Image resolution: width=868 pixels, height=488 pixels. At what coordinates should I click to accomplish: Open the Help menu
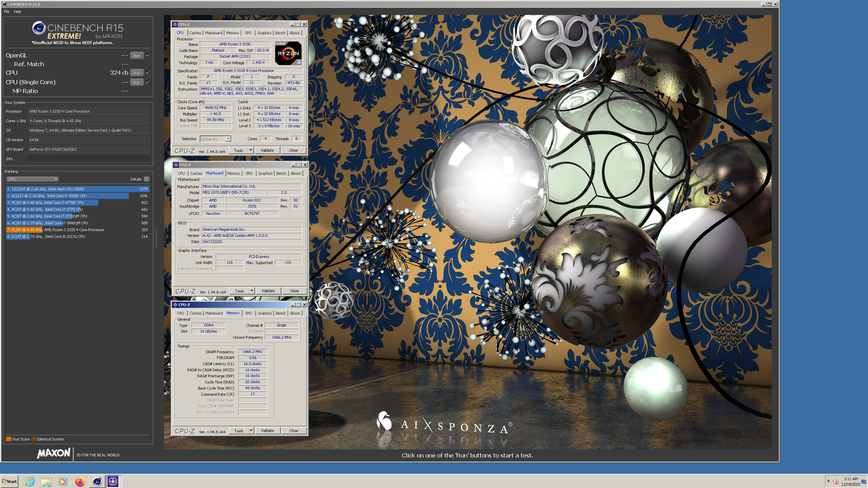tap(18, 12)
